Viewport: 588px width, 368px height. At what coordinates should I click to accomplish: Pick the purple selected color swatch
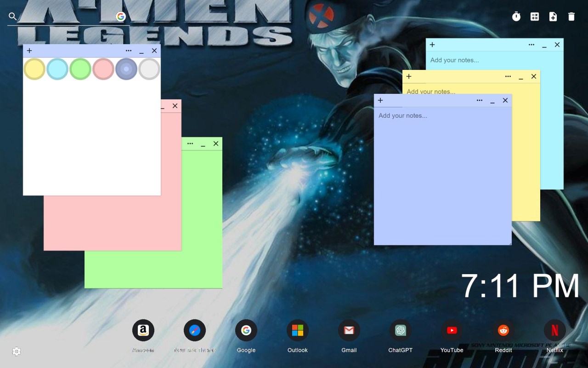(126, 69)
